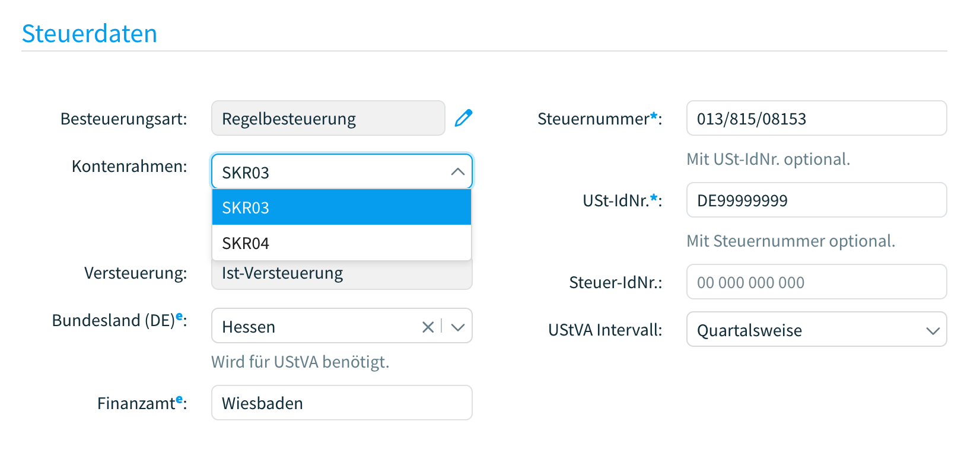Image resolution: width=980 pixels, height=450 pixels.
Task: Click the UStVA Intervall label
Action: click(605, 330)
